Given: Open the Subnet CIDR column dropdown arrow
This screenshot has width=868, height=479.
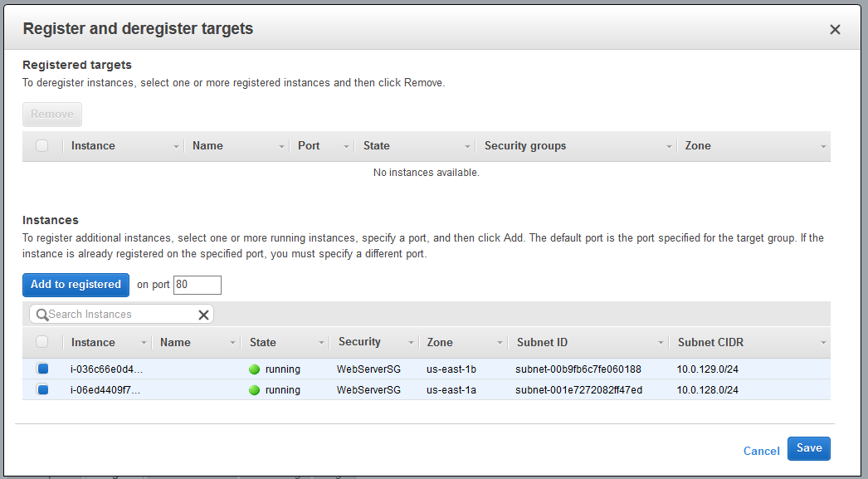Looking at the screenshot, I should pyautogui.click(x=823, y=344).
